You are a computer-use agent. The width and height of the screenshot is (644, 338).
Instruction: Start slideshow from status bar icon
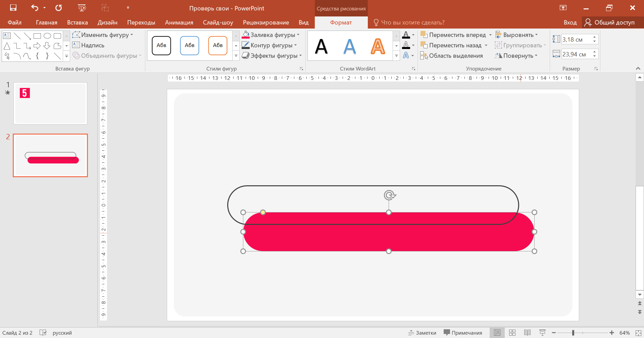click(x=542, y=333)
